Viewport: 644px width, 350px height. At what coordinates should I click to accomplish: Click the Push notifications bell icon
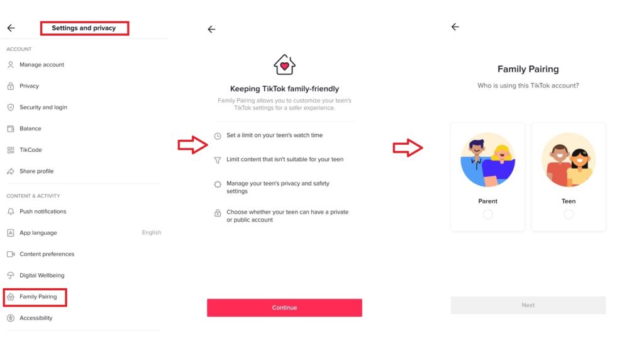(11, 212)
